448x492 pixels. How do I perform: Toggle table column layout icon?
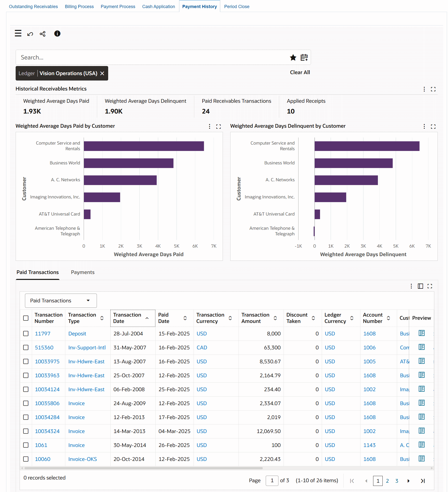pyautogui.click(x=420, y=286)
